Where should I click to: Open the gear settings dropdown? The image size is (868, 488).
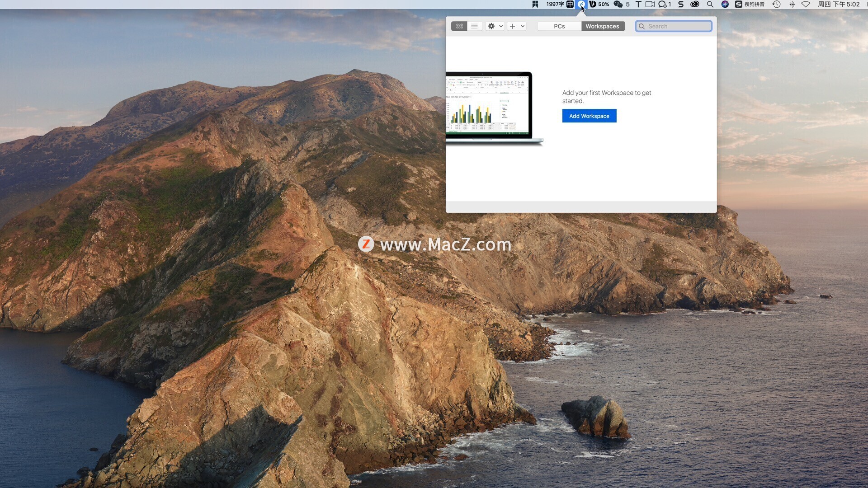[495, 26]
